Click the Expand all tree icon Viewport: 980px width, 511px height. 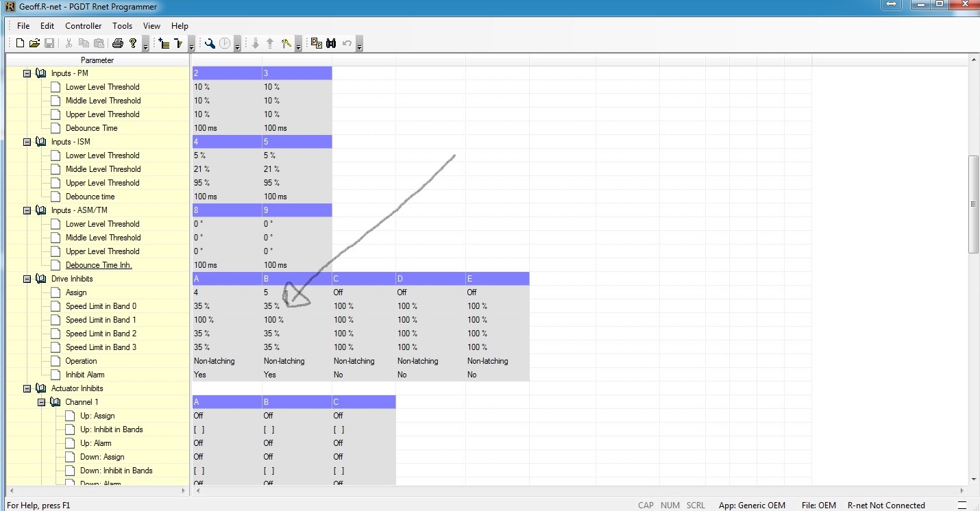[164, 43]
